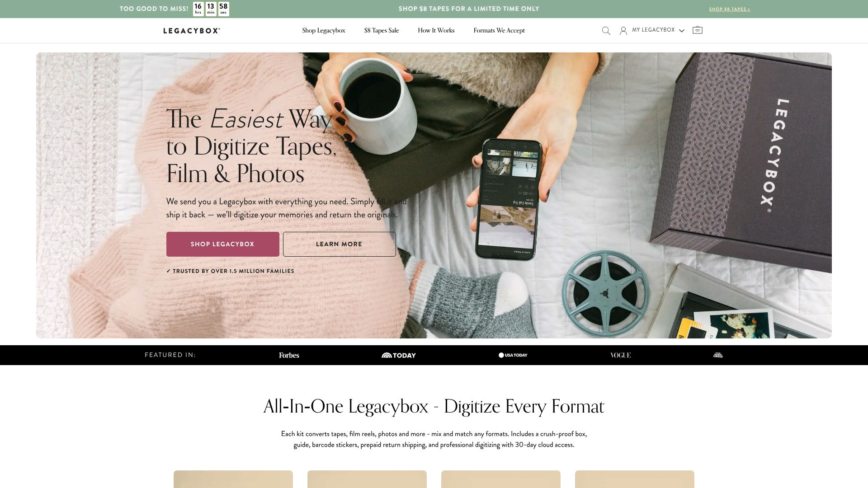Click the Vogue logo
This screenshot has width=868, height=488.
[620, 355]
